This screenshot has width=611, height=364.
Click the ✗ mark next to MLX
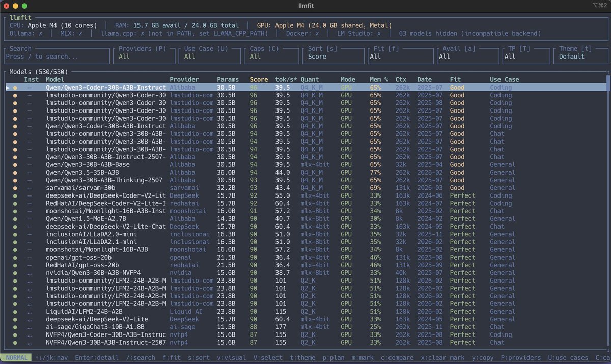click(81, 33)
